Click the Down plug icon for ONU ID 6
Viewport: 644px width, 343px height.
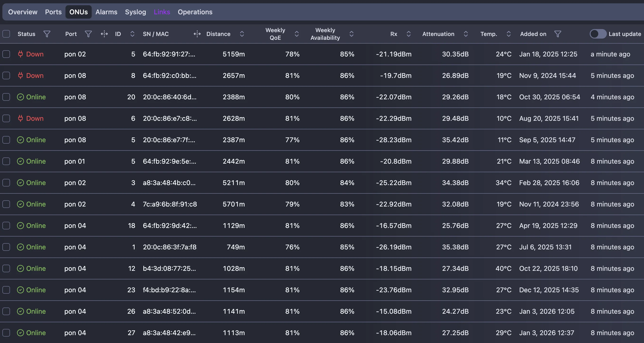[x=20, y=118]
